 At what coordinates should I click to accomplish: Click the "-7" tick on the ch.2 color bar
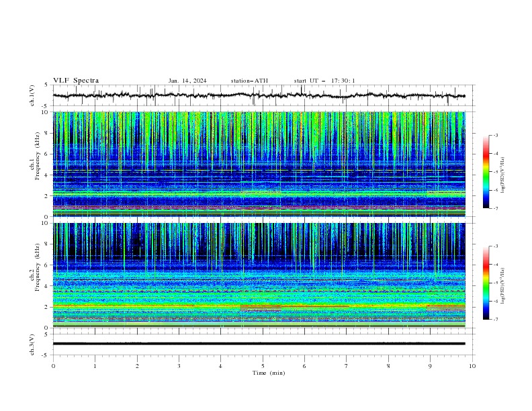coord(496,320)
